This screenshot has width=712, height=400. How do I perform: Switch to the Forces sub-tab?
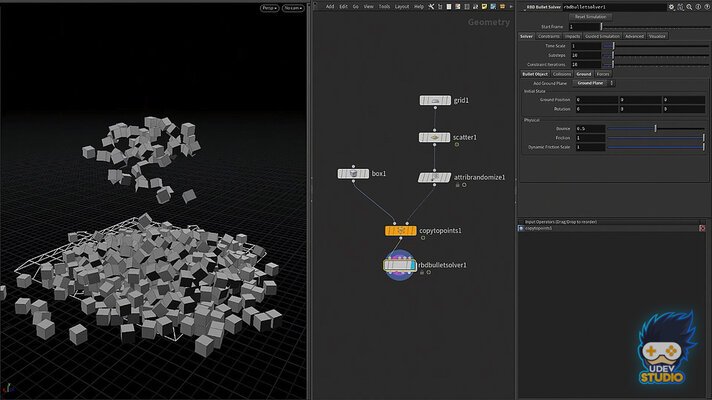coord(603,74)
